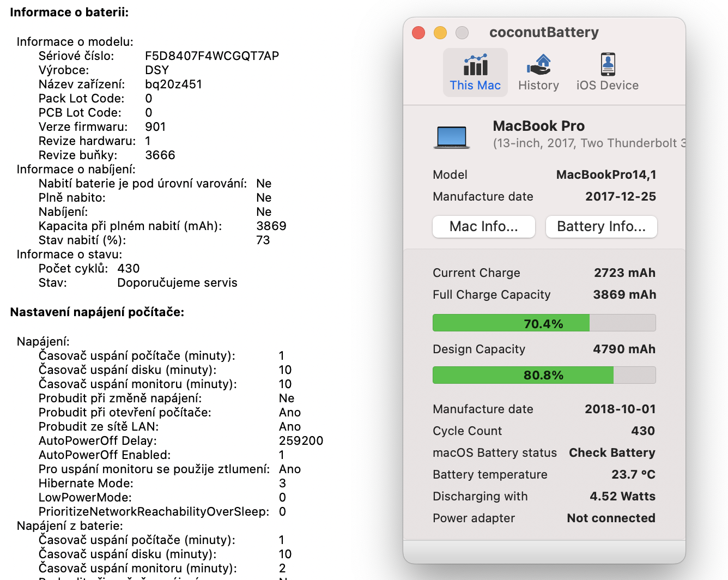Click the Hibernate Mode value 3

(x=282, y=484)
